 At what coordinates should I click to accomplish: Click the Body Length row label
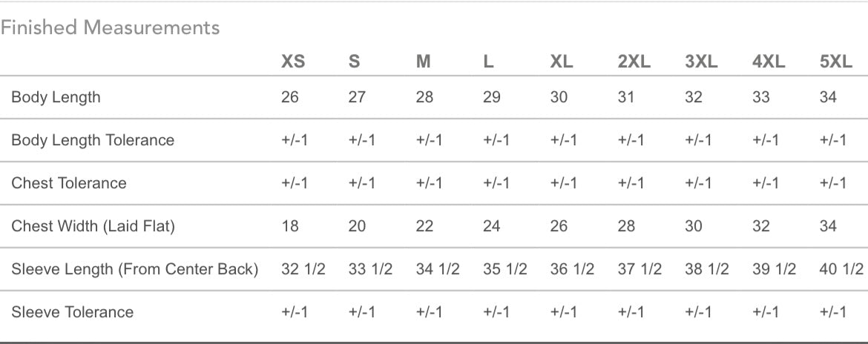point(56,97)
